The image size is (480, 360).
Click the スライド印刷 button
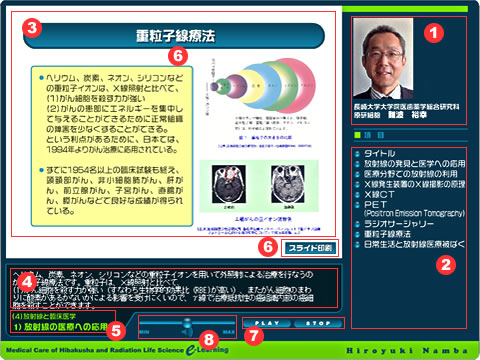310,248
